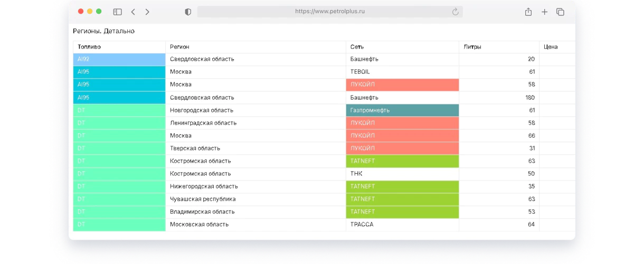The height and width of the screenshot is (264, 644).
Task: Show tab overview icon
Action: click(561, 12)
